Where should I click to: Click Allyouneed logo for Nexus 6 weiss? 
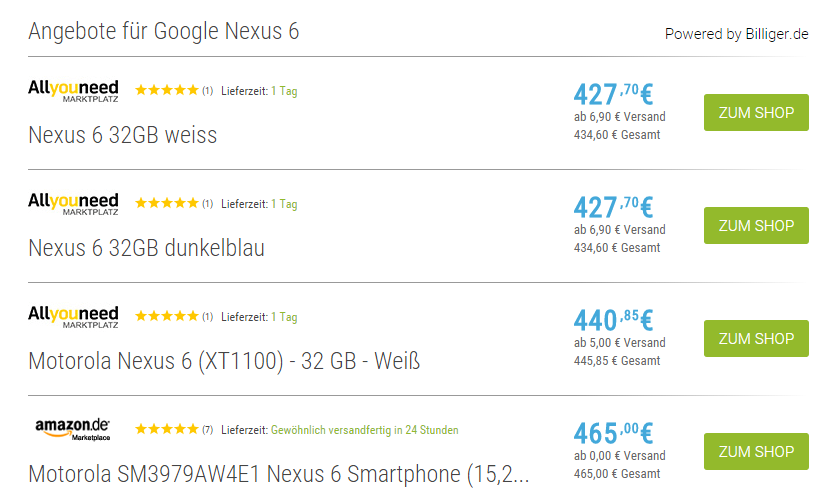(x=73, y=91)
